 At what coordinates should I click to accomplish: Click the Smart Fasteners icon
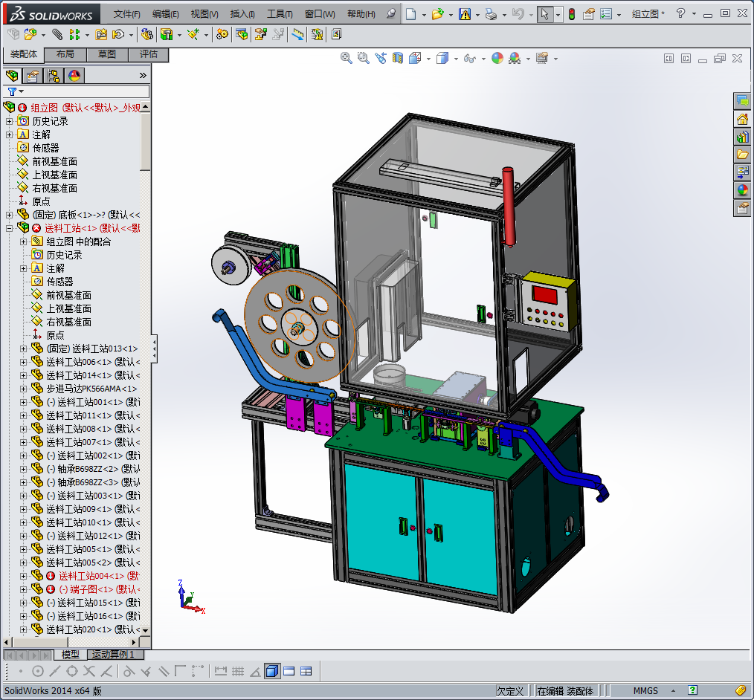[101, 34]
